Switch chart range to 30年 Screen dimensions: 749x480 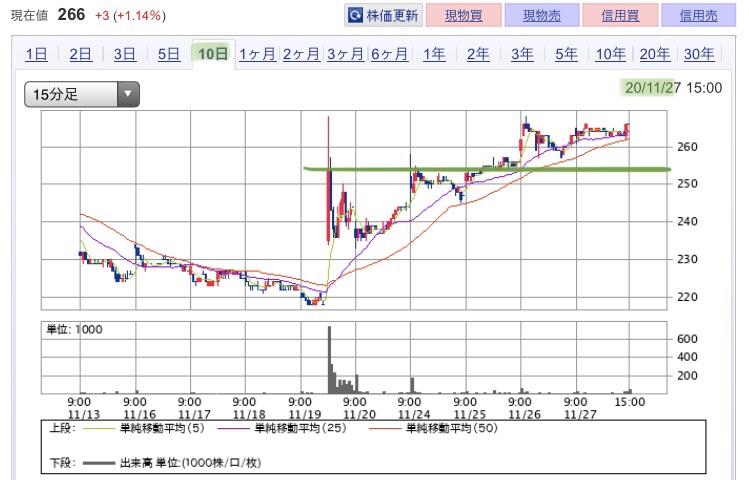click(x=699, y=54)
